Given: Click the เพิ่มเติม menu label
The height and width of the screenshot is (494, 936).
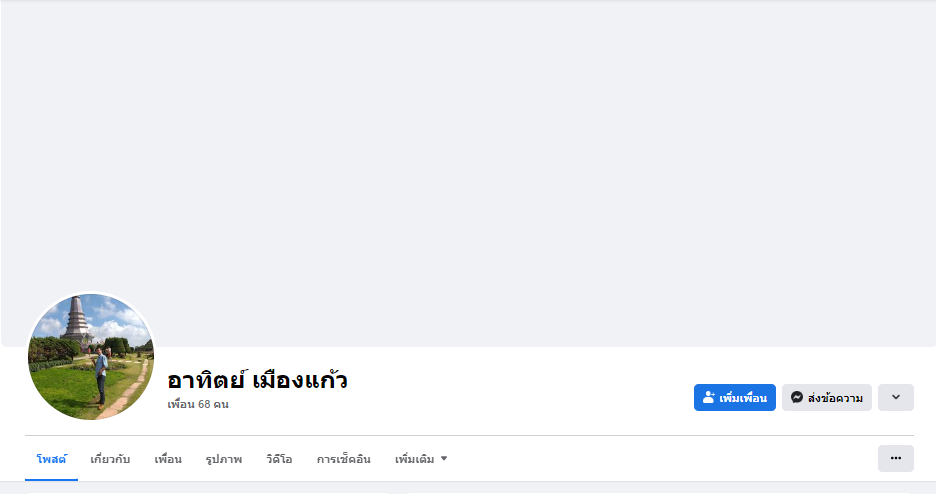Looking at the screenshot, I should pos(414,459).
